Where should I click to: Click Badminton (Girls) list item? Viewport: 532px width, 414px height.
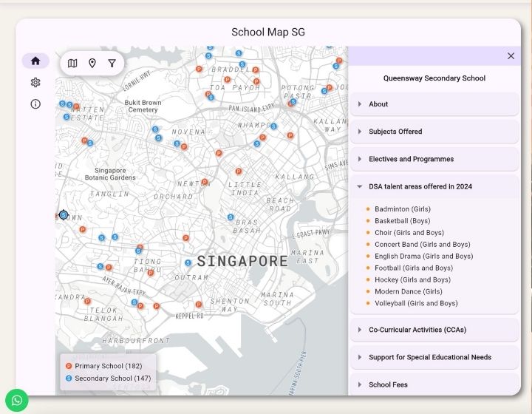coord(403,209)
